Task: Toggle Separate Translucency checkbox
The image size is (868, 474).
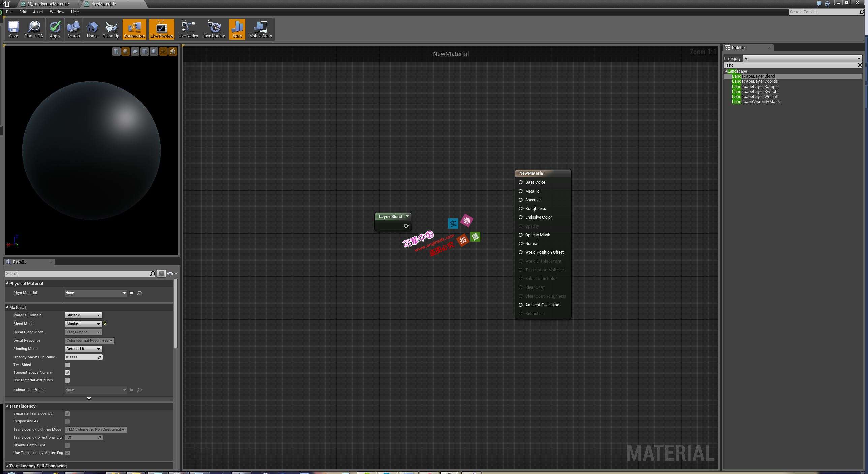Action: (x=67, y=413)
